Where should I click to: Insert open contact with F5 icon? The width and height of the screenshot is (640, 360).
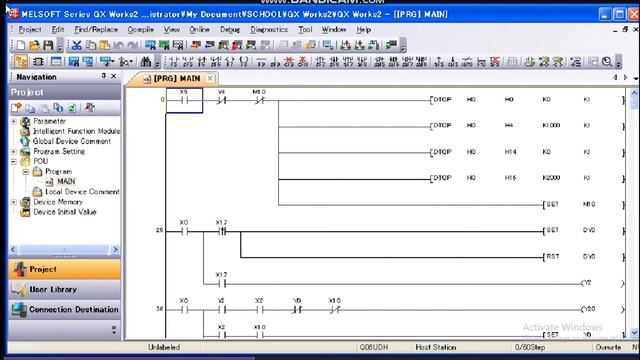point(174,62)
